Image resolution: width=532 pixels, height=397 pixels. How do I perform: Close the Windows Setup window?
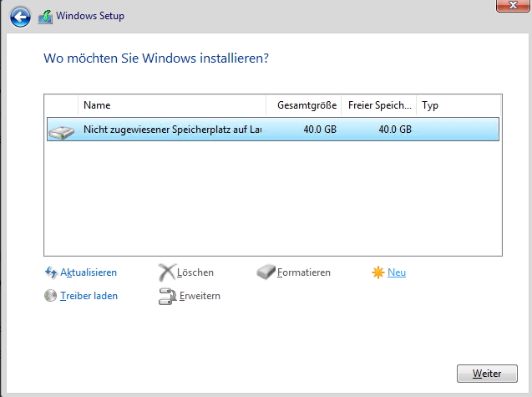click(513, 6)
